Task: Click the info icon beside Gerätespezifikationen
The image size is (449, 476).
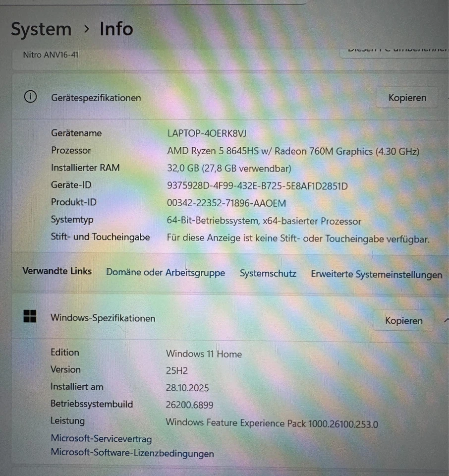Action: (30, 97)
